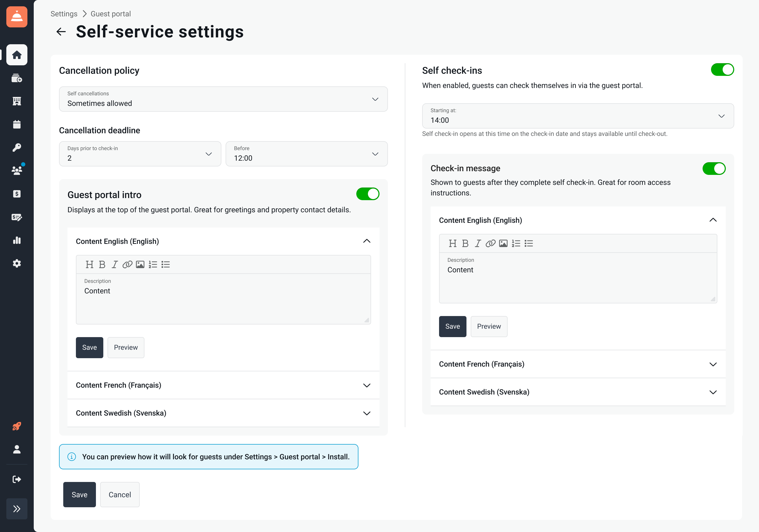Viewport: 759px width, 532px height.
Task: Open Self cancellations dropdown
Action: 223,99
